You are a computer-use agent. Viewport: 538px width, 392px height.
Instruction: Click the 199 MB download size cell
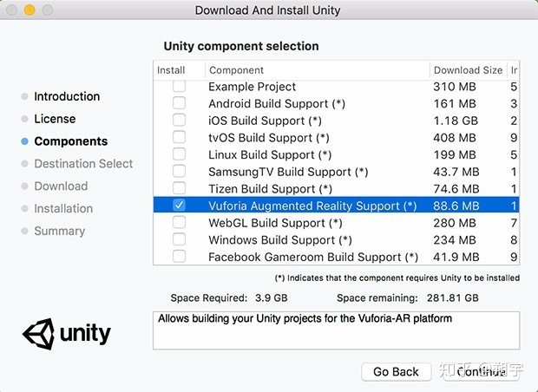coord(455,154)
